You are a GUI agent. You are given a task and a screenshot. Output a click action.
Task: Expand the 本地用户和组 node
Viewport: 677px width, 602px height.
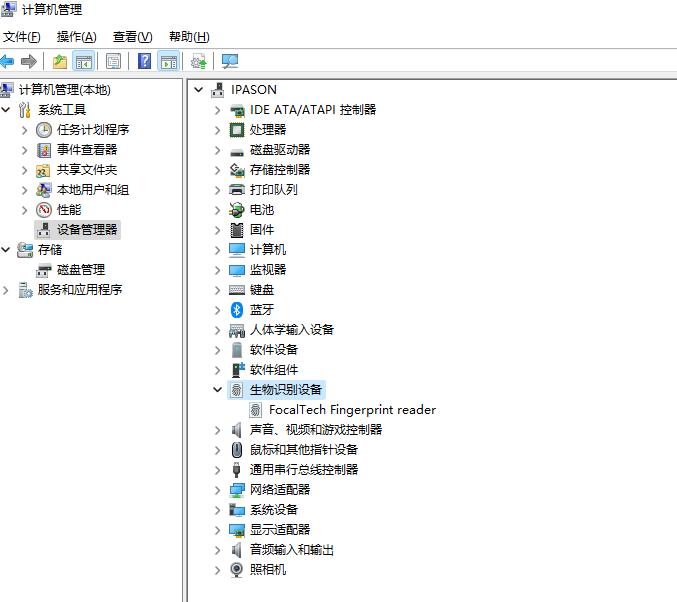[25, 190]
